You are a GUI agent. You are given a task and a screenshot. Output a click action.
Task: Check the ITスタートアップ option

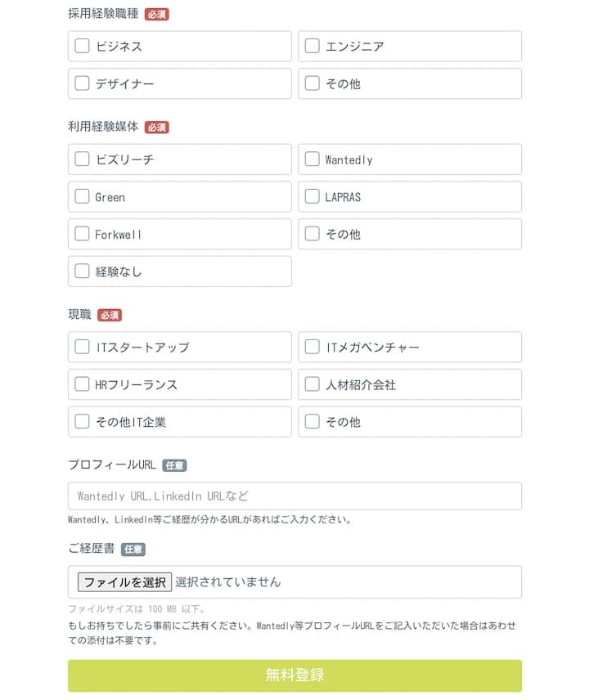tap(82, 347)
